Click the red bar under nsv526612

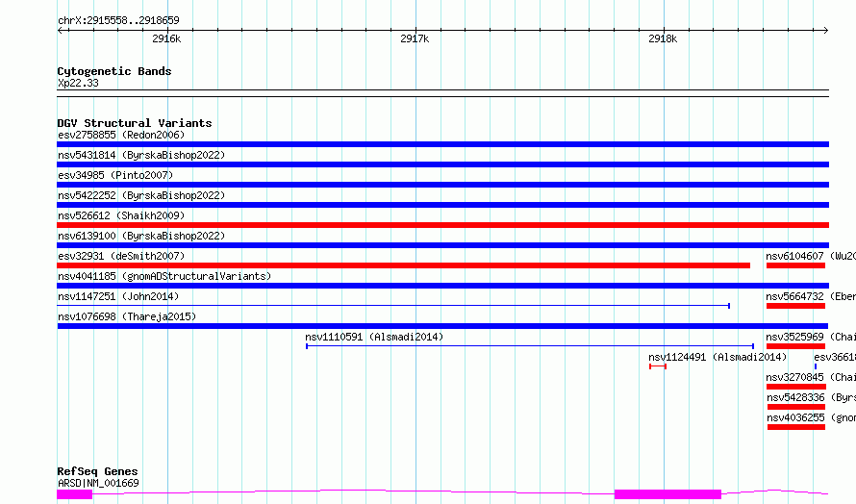tap(442, 225)
